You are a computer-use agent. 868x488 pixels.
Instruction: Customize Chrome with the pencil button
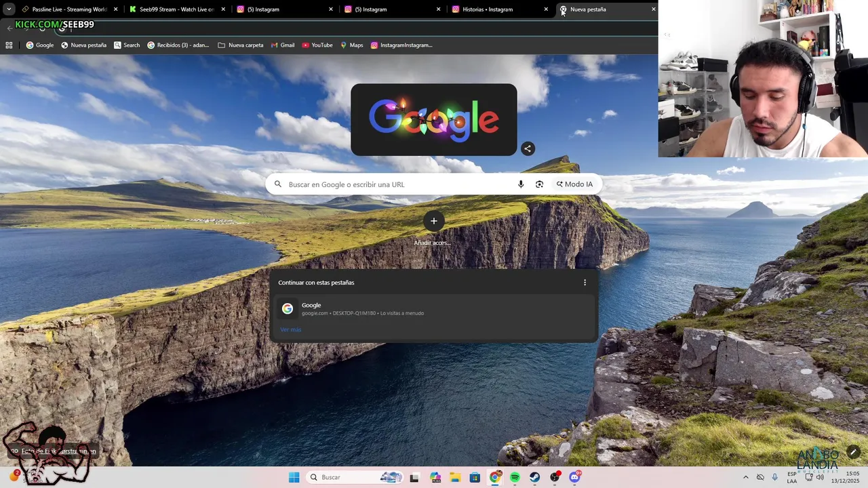tap(853, 452)
